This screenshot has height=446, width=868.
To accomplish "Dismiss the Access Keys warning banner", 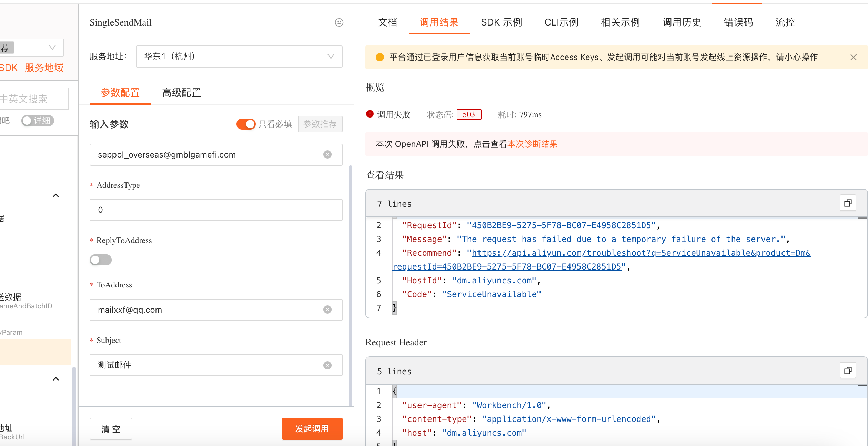I will 853,57.
